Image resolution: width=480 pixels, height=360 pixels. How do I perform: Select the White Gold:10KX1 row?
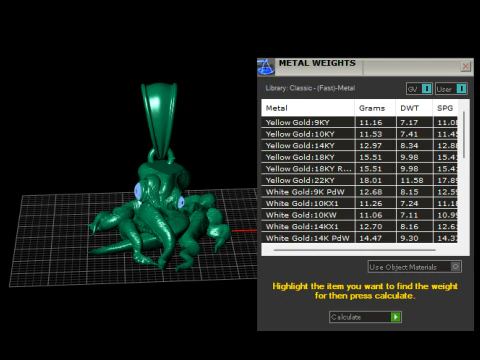point(359,203)
